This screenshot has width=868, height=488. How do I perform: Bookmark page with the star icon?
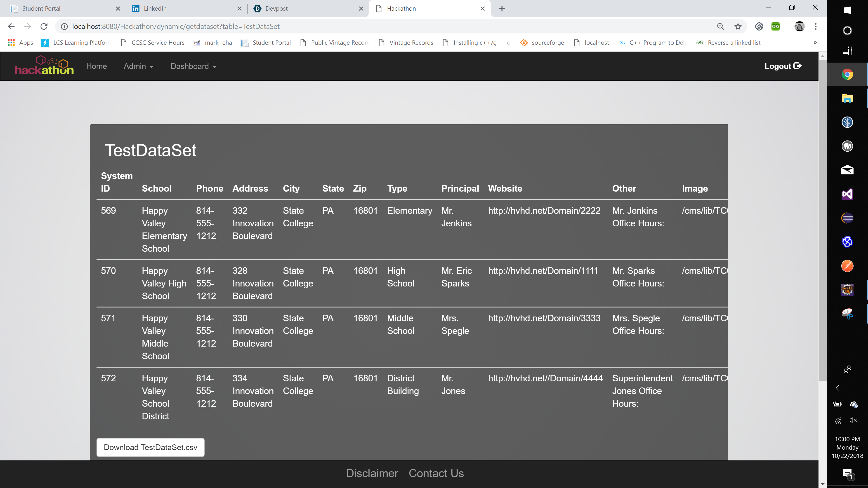tap(738, 26)
